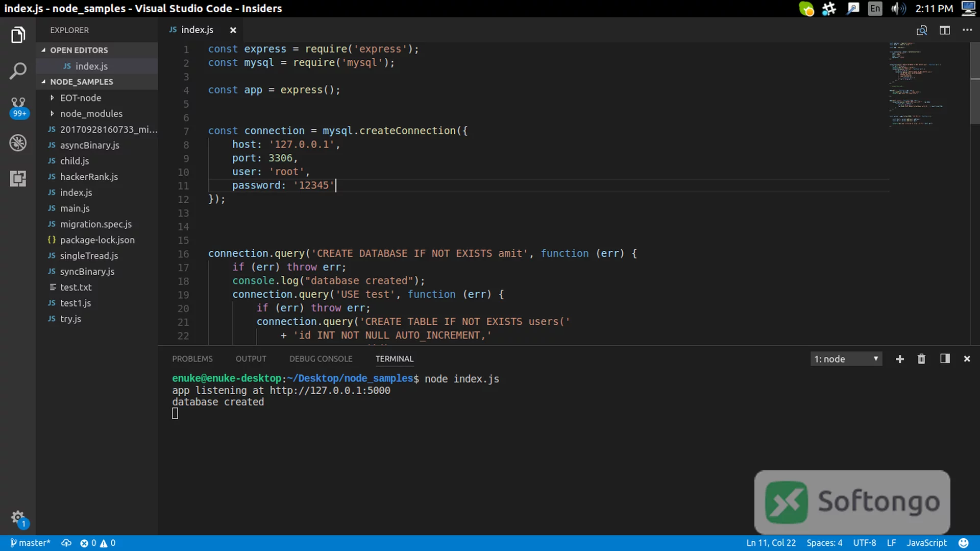
Task: Open package-lock.json in the explorer
Action: [x=97, y=239]
